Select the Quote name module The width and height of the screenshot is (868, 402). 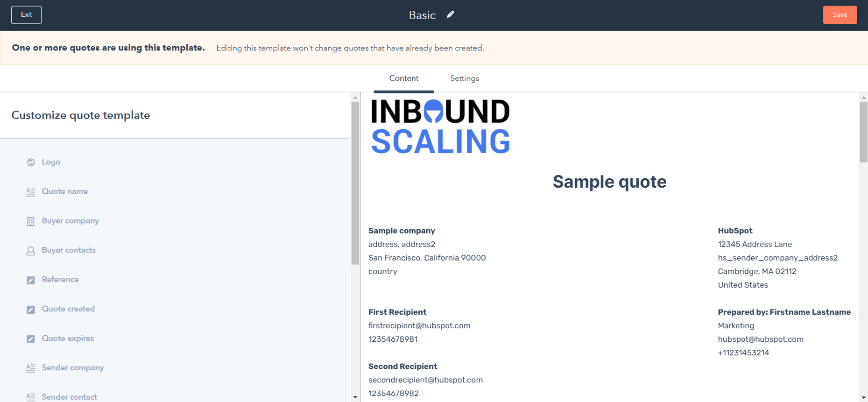click(x=65, y=191)
